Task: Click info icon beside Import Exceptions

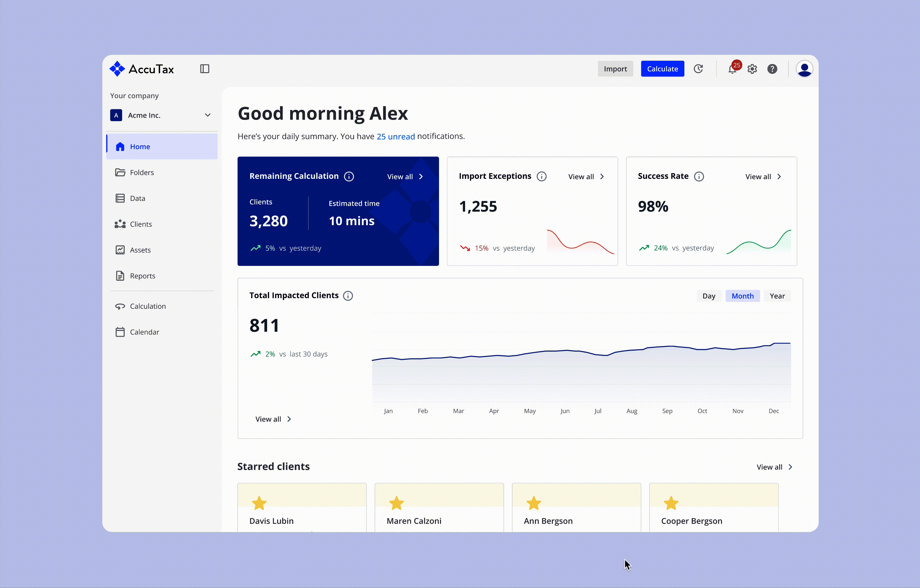Action: 541,176
